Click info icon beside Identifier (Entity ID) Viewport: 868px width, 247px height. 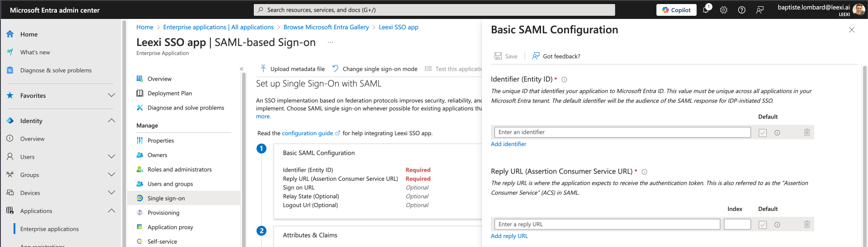click(564, 79)
